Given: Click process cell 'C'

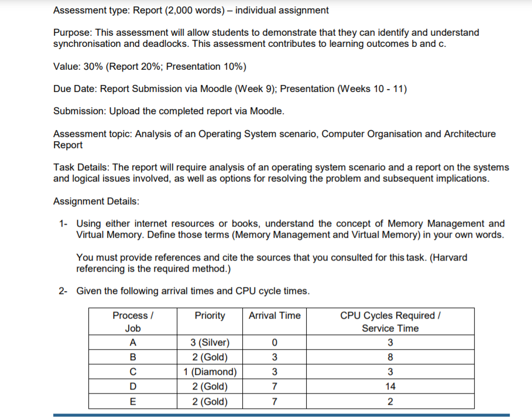Looking at the screenshot, I should pos(133,372).
